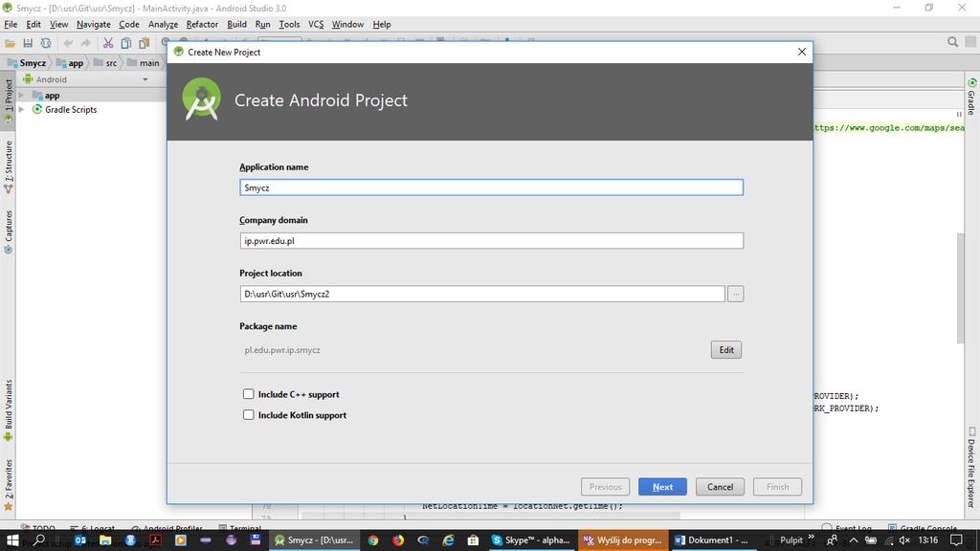The image size is (980, 551).
Task: Open Outlook from the taskbar
Action: [x=80, y=540]
